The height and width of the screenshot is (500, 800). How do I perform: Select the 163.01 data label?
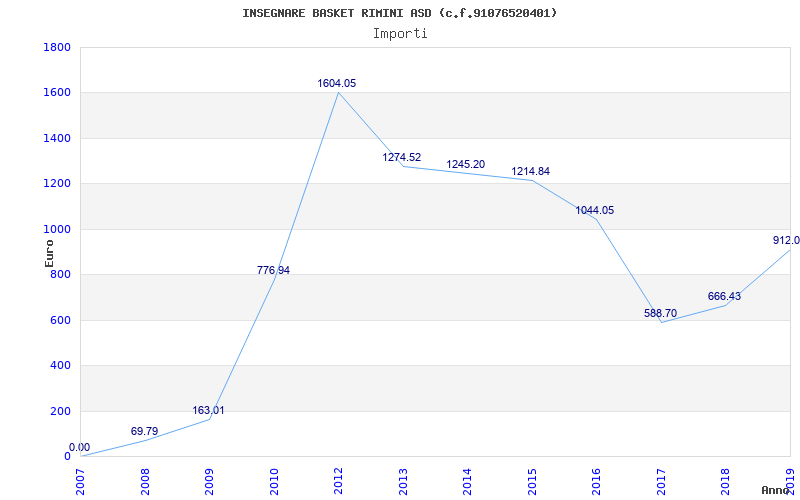pyautogui.click(x=208, y=410)
